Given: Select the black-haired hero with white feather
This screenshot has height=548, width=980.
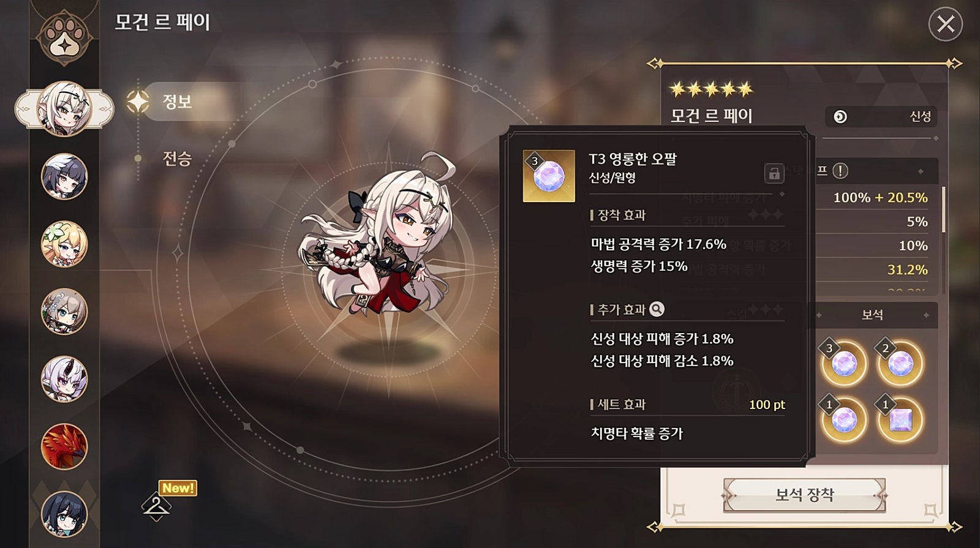Looking at the screenshot, I should coord(64,176).
